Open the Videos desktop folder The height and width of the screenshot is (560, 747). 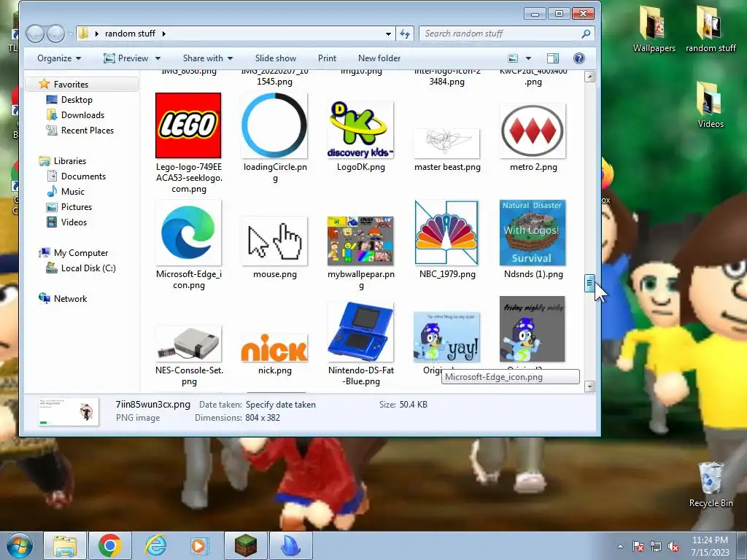[711, 105]
